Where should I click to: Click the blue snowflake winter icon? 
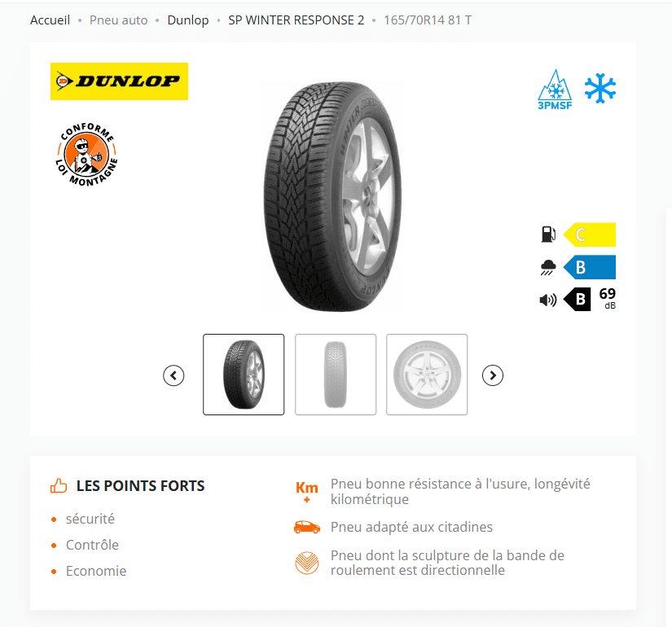click(x=600, y=88)
